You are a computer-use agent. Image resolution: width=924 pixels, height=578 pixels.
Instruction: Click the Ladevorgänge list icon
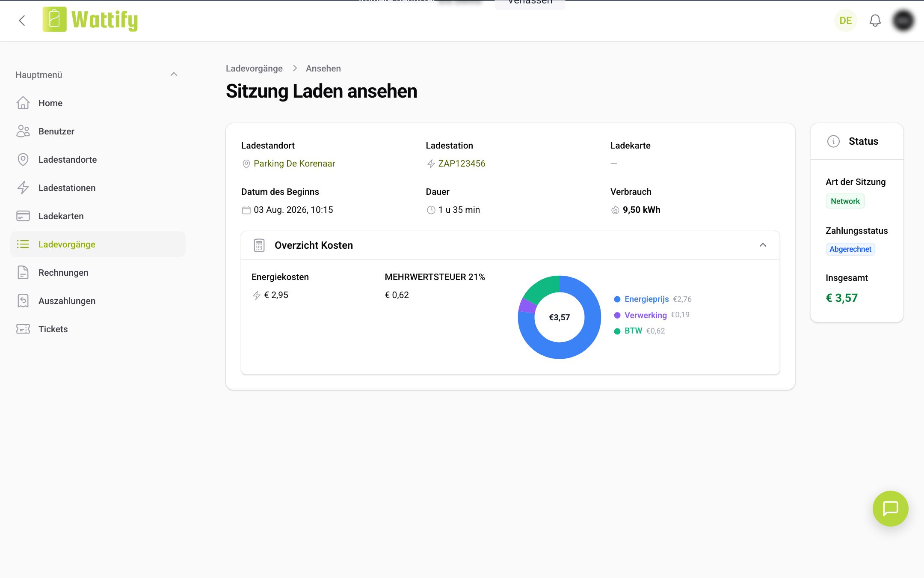point(23,244)
